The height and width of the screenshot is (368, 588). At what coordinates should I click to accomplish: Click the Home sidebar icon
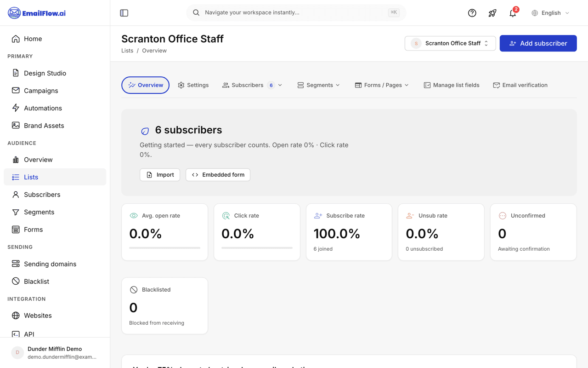[x=16, y=39]
